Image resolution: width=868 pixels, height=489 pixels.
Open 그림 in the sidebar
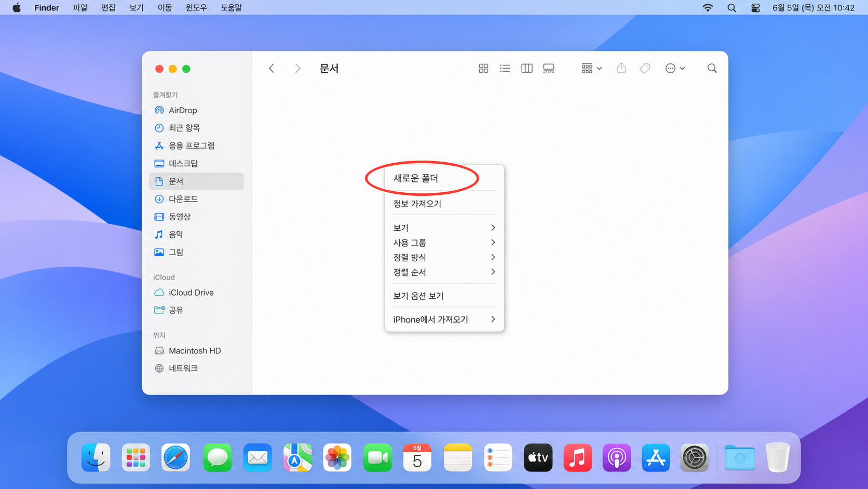click(196, 252)
